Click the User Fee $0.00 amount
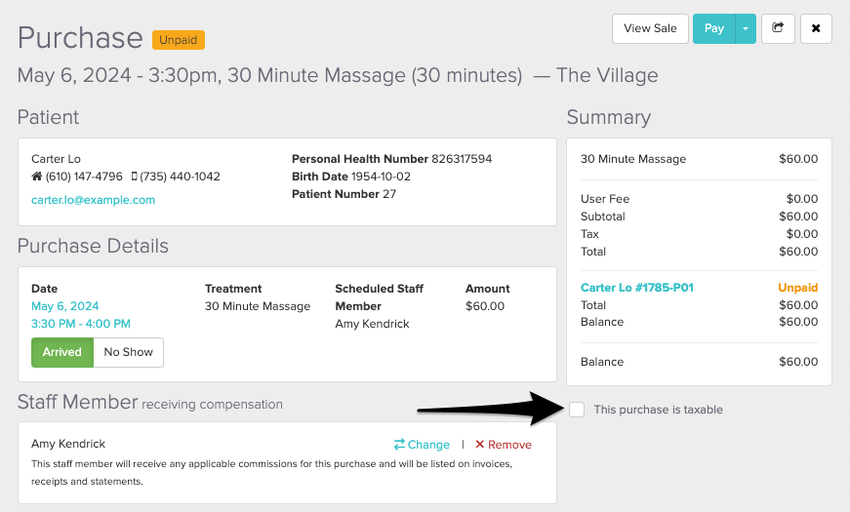The height and width of the screenshot is (512, 850). [x=802, y=199]
